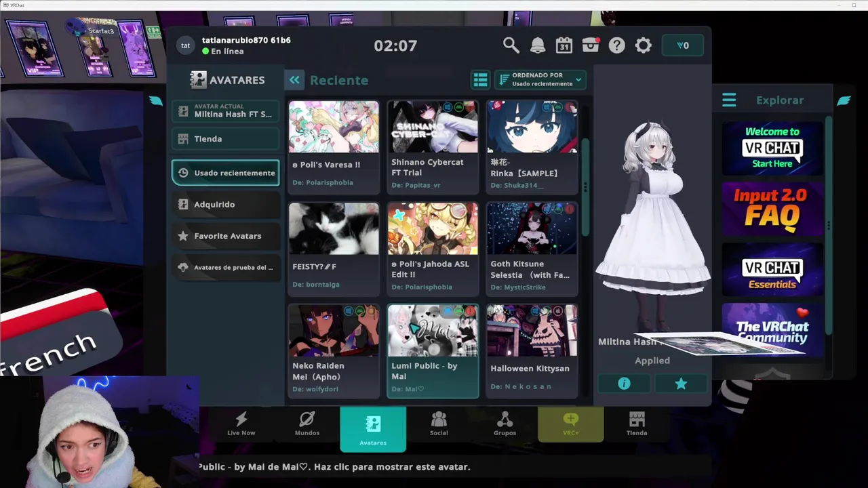Open Avatar Actual Miltina Hash entry

pos(226,110)
